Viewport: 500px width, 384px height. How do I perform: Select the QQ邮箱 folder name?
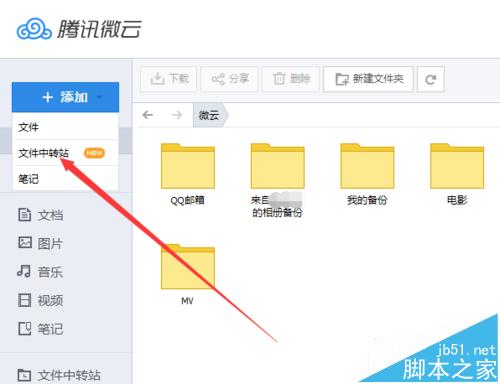click(x=187, y=200)
